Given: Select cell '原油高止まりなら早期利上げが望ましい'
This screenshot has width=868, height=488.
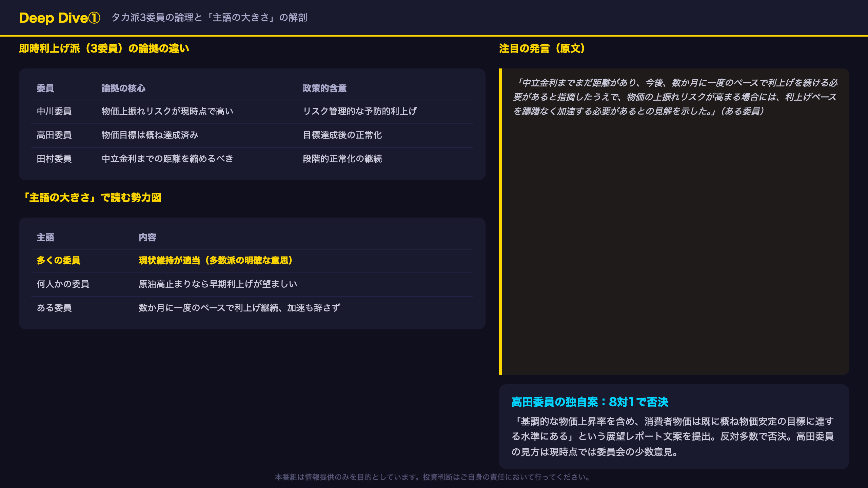Looking at the screenshot, I should tap(218, 284).
